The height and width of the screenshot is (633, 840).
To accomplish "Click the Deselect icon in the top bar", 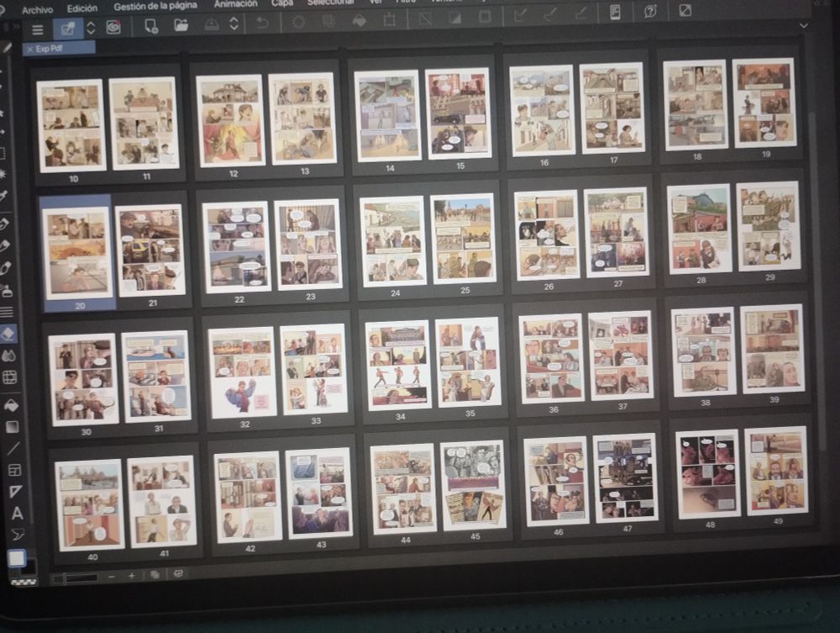I will [425, 18].
